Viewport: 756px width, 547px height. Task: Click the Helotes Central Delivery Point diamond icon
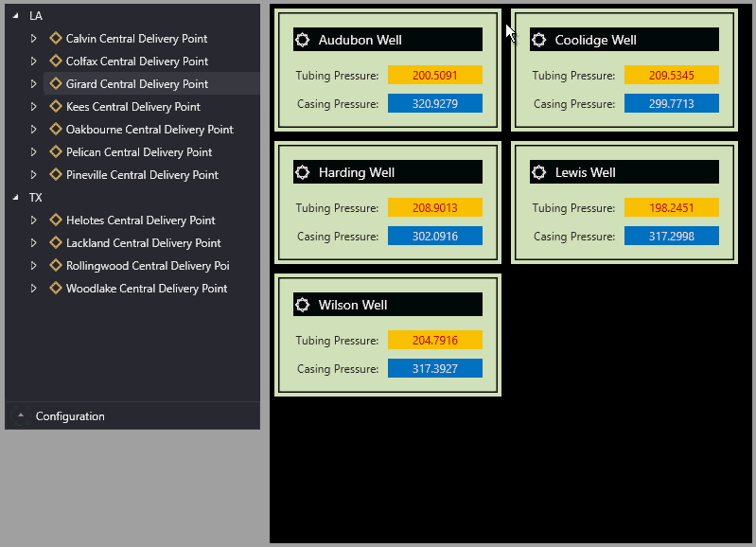pyautogui.click(x=56, y=220)
